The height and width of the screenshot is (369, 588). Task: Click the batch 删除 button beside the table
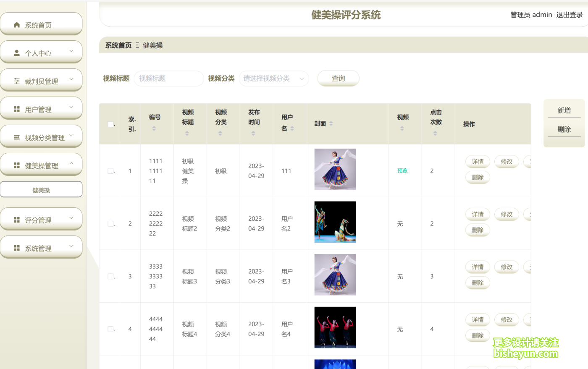pyautogui.click(x=564, y=129)
